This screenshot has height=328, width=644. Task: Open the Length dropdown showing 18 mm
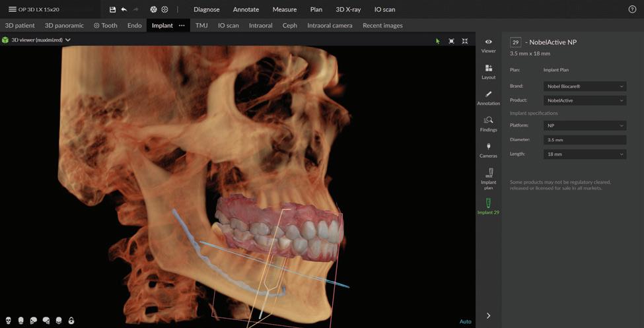coord(585,154)
